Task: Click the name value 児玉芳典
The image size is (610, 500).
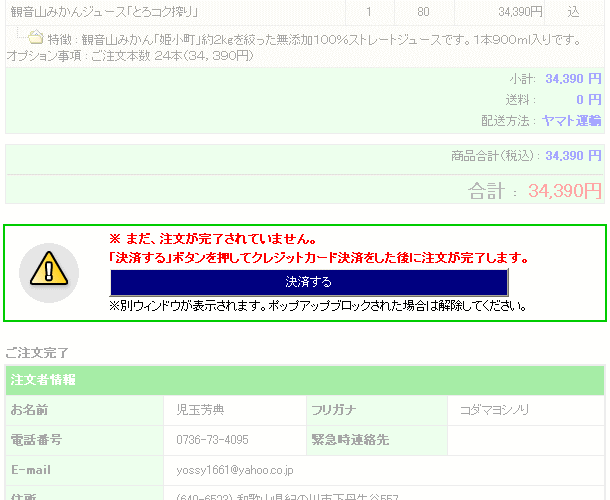Action: (200, 410)
